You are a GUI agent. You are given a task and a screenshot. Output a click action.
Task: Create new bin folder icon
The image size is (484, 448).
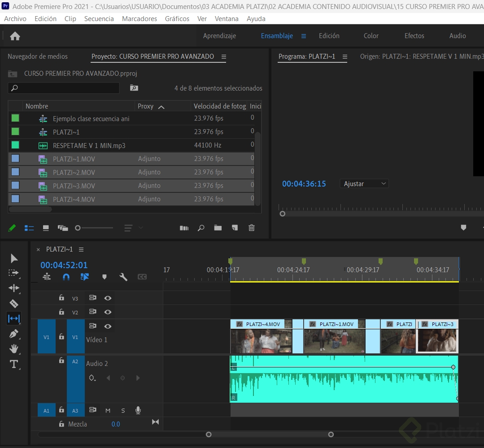tap(218, 228)
